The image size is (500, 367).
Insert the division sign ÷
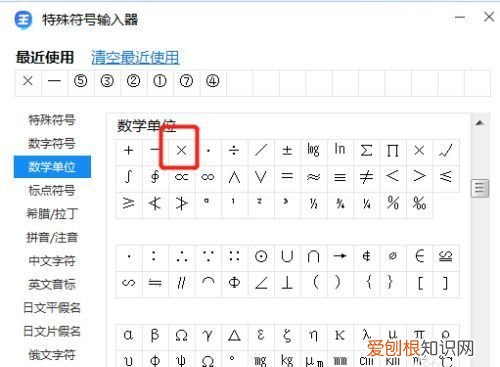pos(234,151)
